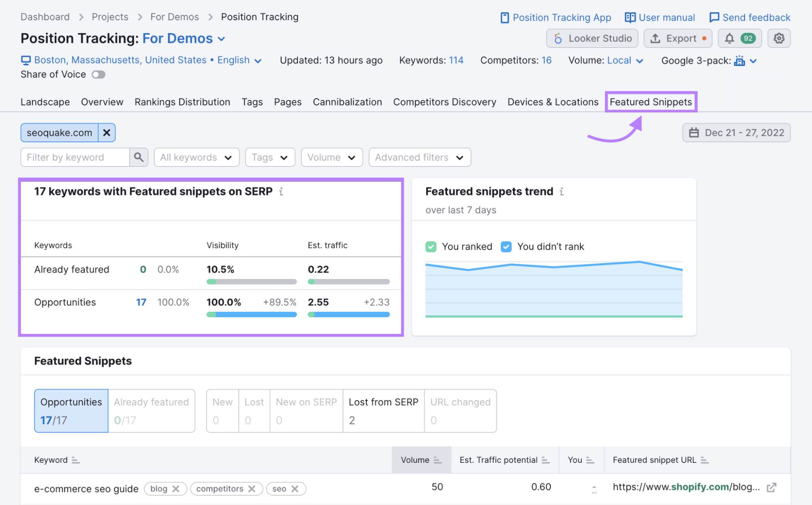Open external link for shopify snippet URL
Screen dimensions: 812x505
pyautogui.click(x=771, y=488)
